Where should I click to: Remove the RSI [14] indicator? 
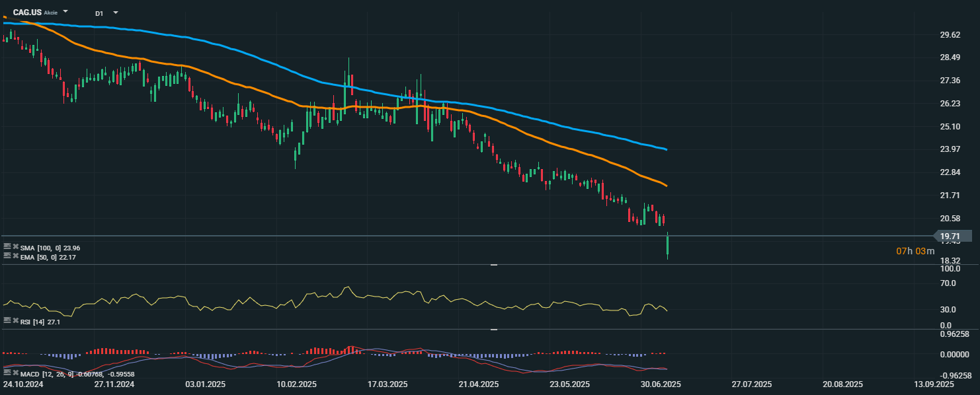16,320
